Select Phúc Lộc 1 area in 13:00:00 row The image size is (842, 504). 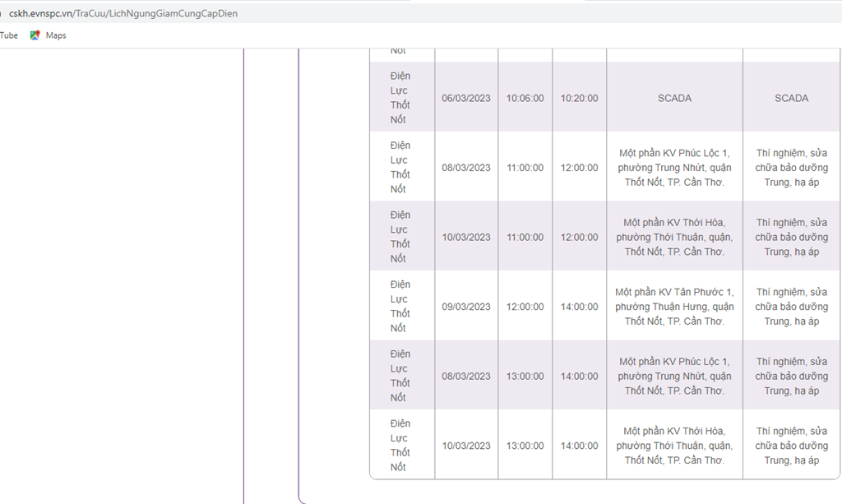(x=674, y=376)
